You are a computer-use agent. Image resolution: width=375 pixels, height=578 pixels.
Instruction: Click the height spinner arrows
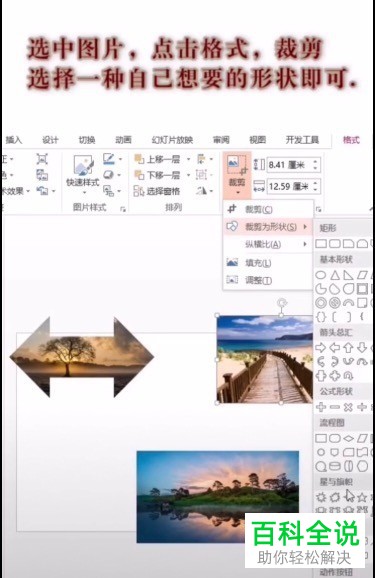pyautogui.click(x=316, y=165)
